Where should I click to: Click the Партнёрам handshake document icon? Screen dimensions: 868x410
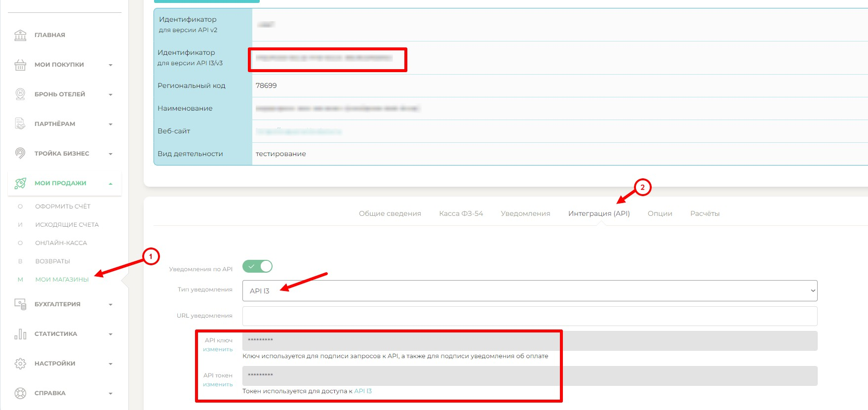pos(20,124)
